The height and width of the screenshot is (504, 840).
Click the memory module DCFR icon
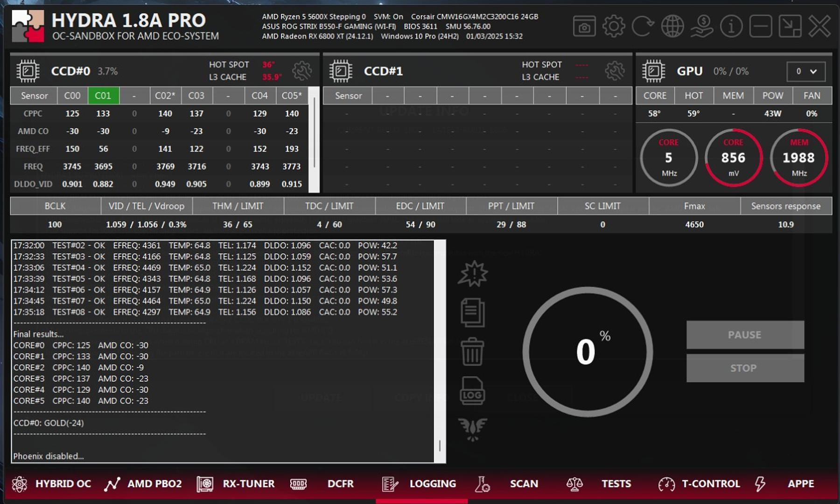298,484
